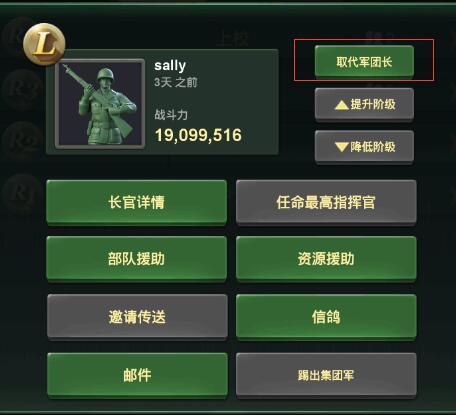Image resolution: width=456 pixels, height=415 pixels.
Task: Demote rank with 降低阶级 button
Action: [x=364, y=147]
